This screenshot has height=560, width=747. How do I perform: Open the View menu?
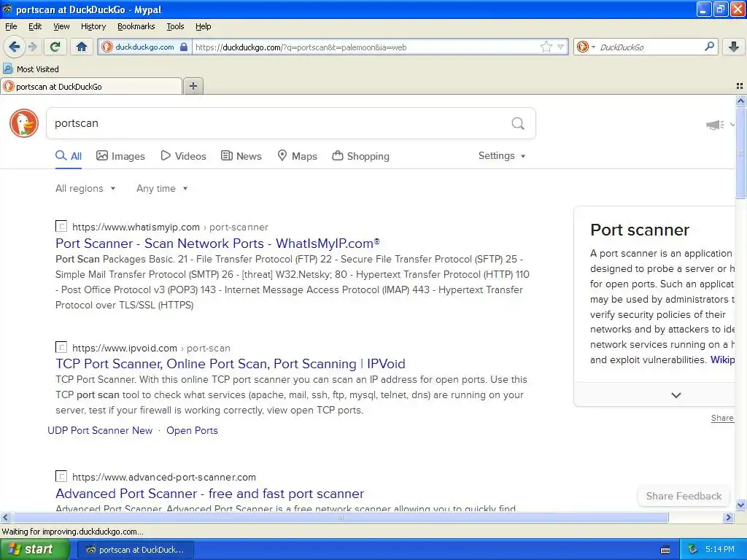(x=61, y=26)
